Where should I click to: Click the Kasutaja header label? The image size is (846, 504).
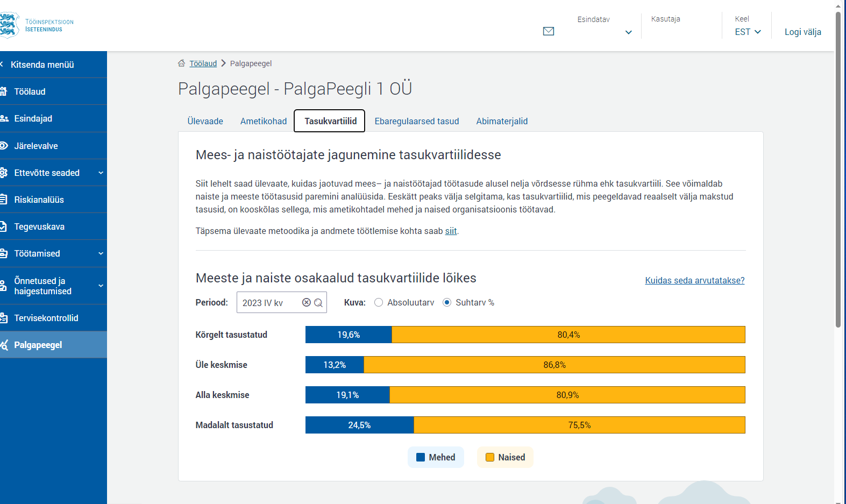[665, 19]
